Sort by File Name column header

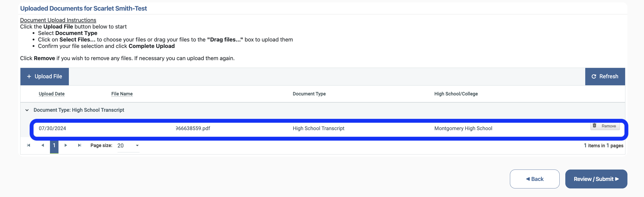pyautogui.click(x=122, y=94)
